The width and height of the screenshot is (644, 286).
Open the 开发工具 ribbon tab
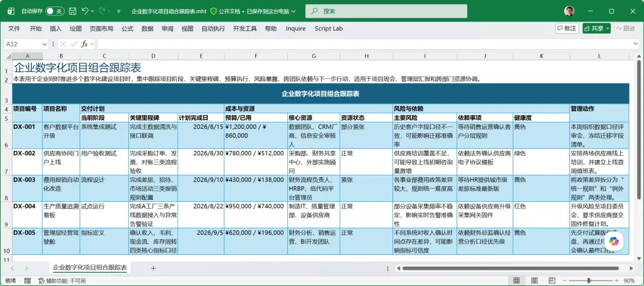tap(245, 29)
